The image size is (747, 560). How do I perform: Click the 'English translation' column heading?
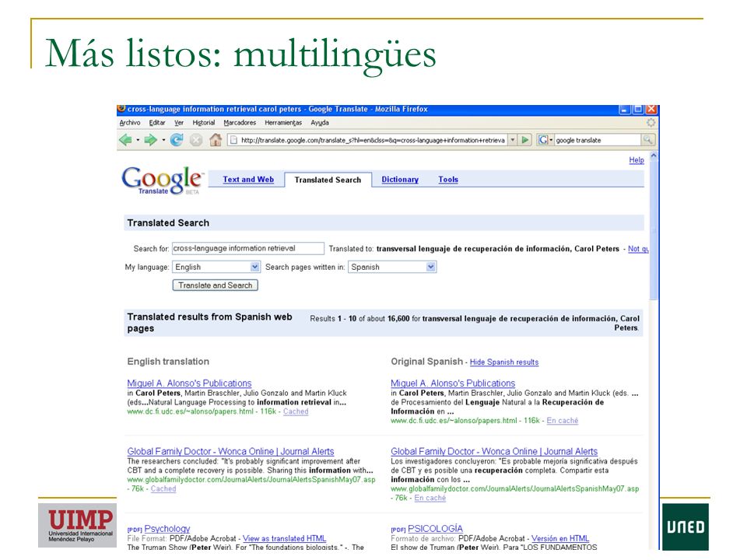pos(168,362)
